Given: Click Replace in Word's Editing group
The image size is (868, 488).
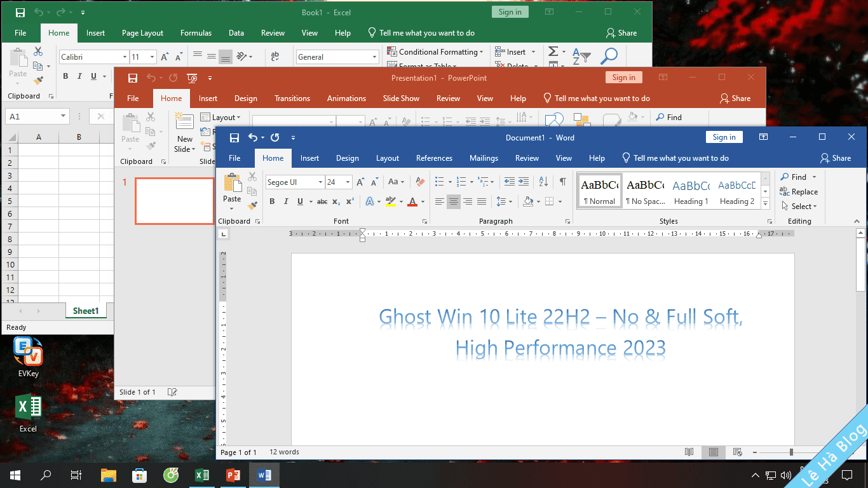Looking at the screenshot, I should (x=799, y=192).
